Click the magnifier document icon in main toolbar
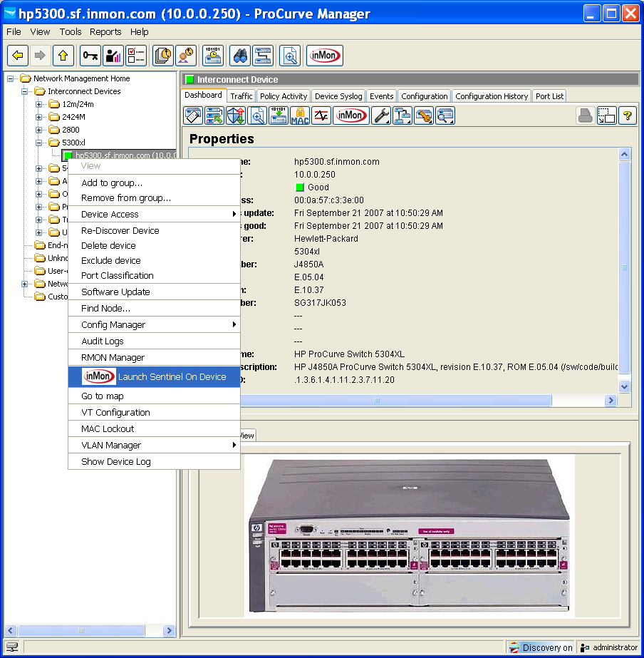Screen dimensions: 644x658 pos(290,56)
